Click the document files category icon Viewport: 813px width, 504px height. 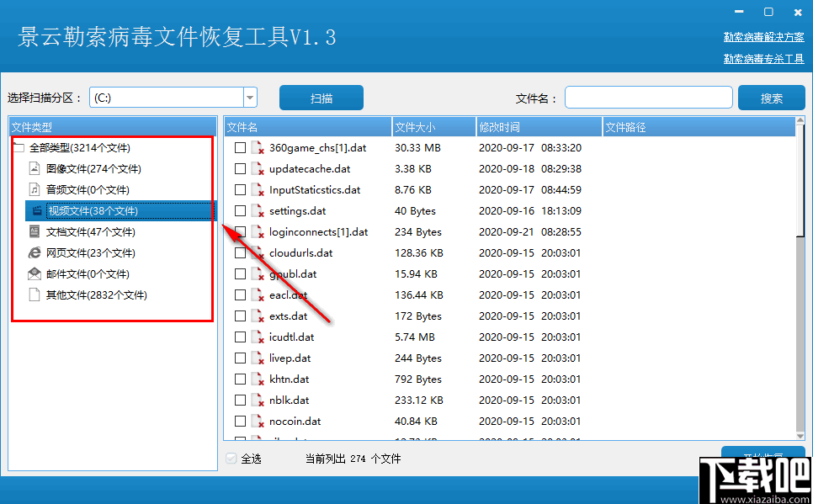35,231
